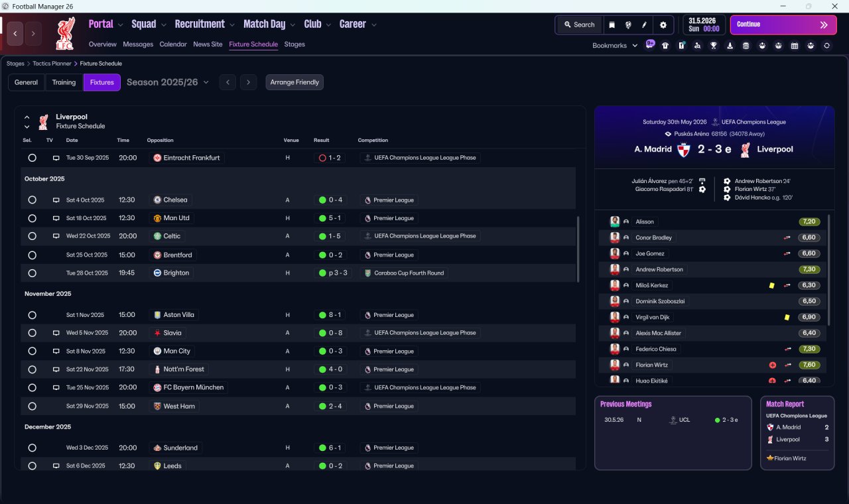
Task: Select the Sunderland fixture radio button
Action: click(32, 448)
